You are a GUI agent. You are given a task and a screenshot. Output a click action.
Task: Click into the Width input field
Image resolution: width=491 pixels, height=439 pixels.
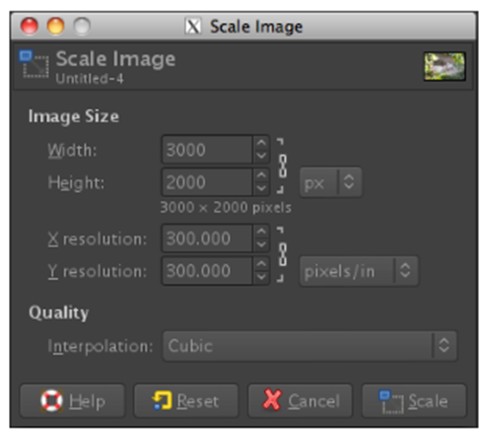(207, 149)
